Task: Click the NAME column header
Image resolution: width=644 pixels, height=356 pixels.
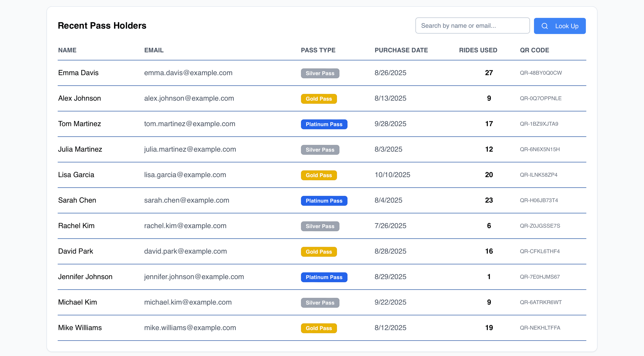Action: pyautogui.click(x=67, y=50)
